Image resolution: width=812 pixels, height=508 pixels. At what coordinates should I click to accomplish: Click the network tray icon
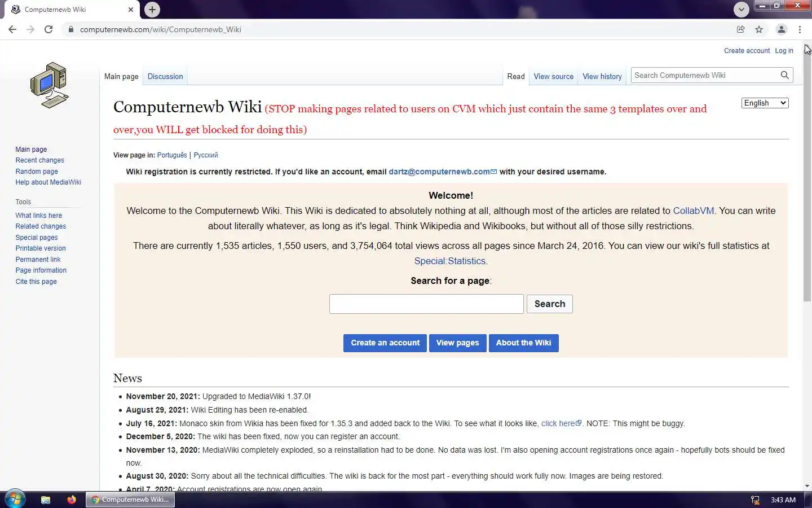click(x=755, y=500)
